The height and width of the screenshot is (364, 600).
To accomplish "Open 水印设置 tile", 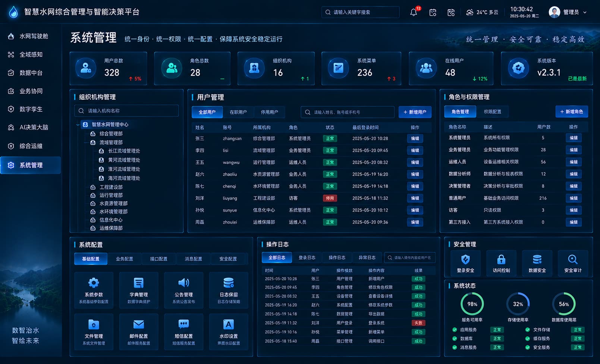I will point(229,332).
